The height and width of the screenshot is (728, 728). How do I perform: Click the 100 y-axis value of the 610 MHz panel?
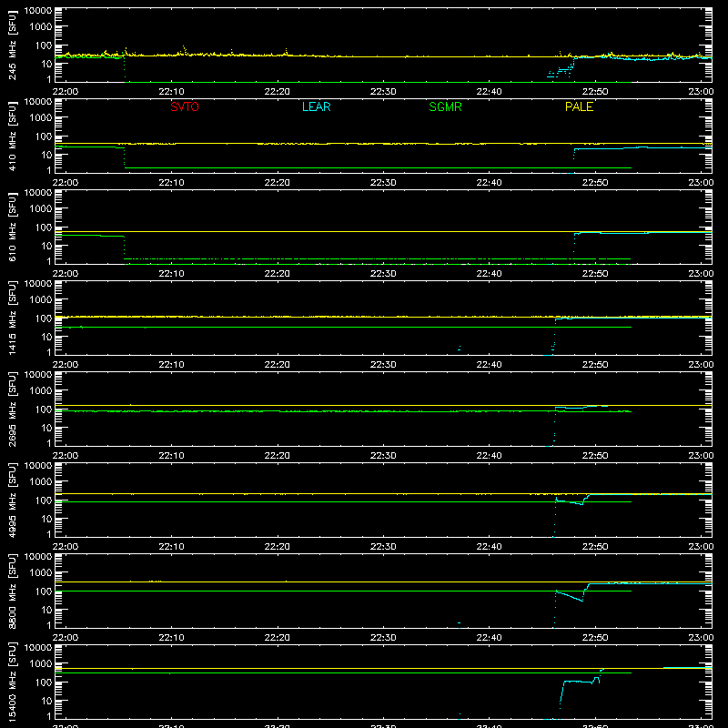click(x=44, y=227)
